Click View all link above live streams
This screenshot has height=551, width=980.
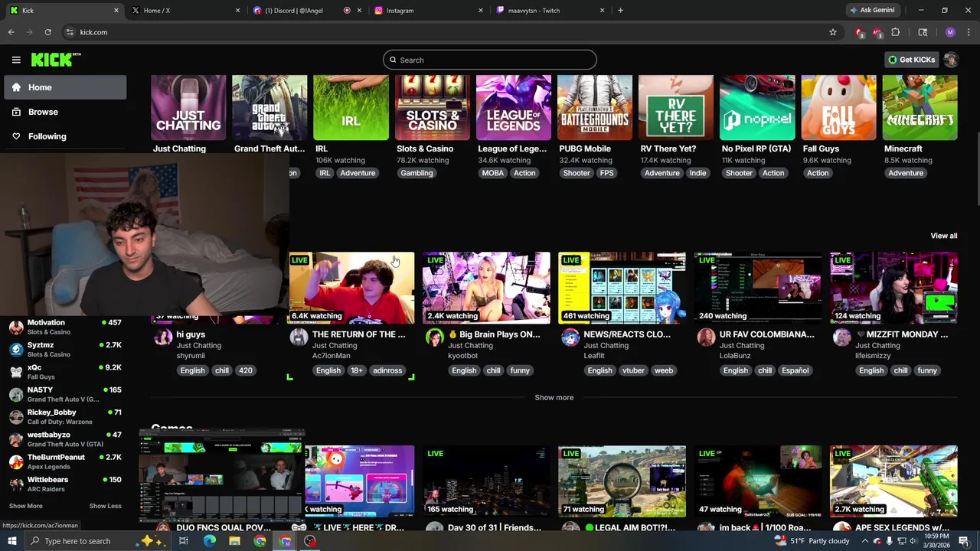click(943, 236)
